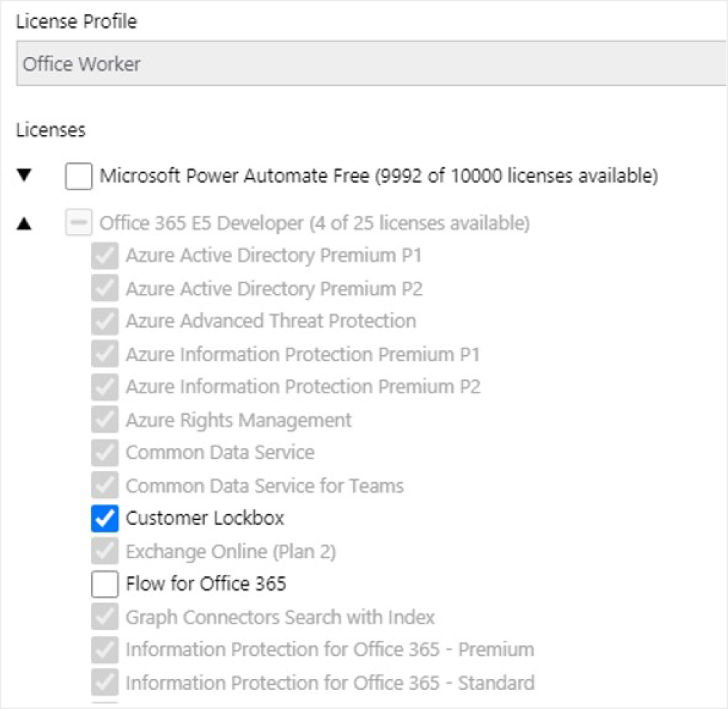This screenshot has width=728, height=709.
Task: Click the Common Data Service for Teams label
Action: (265, 486)
